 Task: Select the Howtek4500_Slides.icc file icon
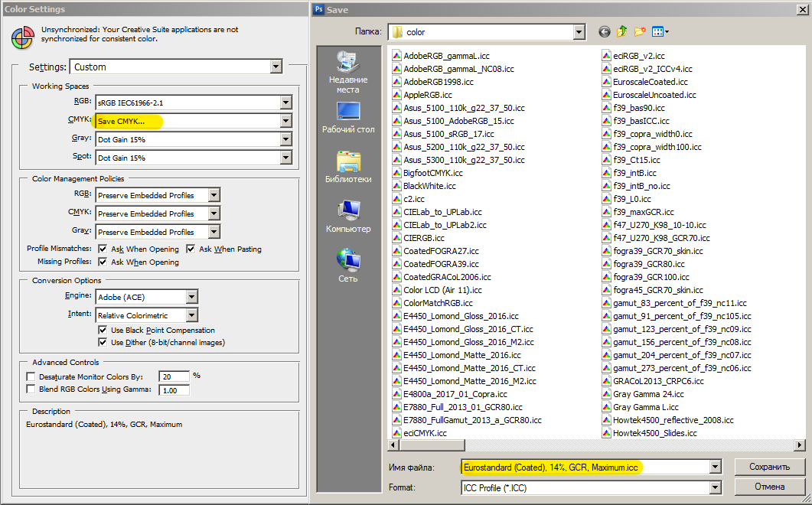606,433
